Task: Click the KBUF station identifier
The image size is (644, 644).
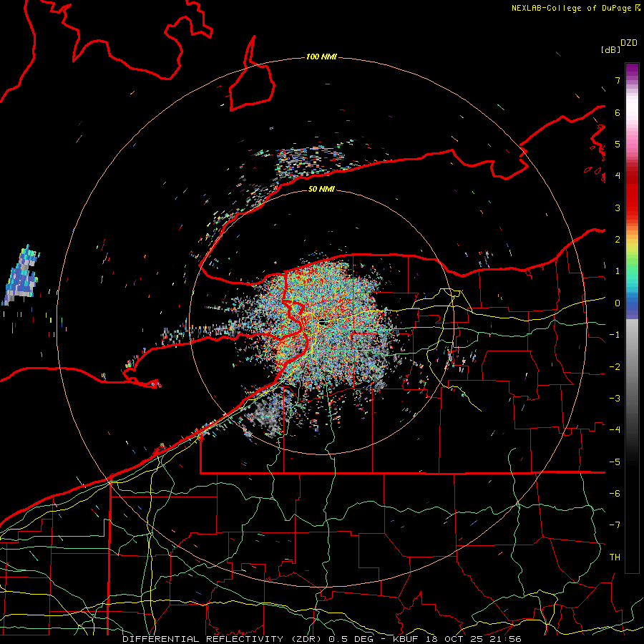Action: [x=407, y=639]
